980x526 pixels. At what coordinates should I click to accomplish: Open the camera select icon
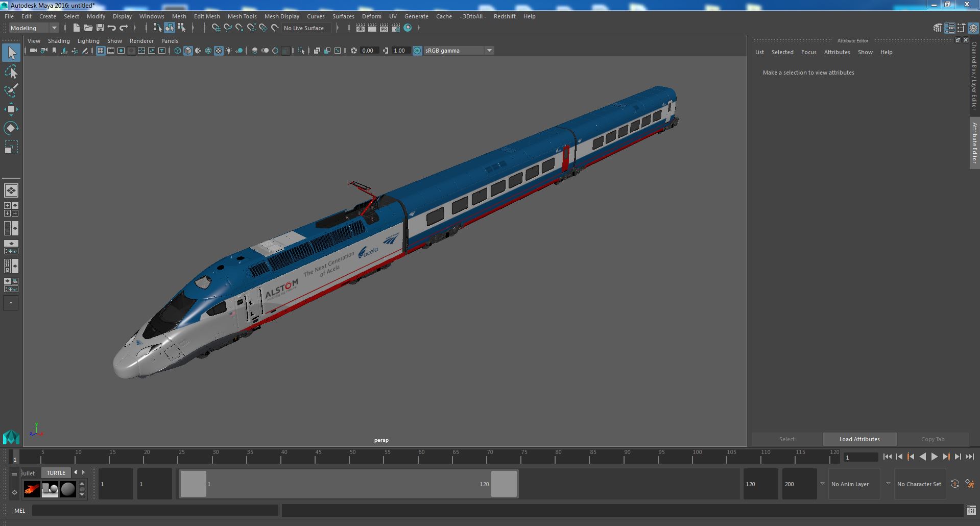[34, 51]
